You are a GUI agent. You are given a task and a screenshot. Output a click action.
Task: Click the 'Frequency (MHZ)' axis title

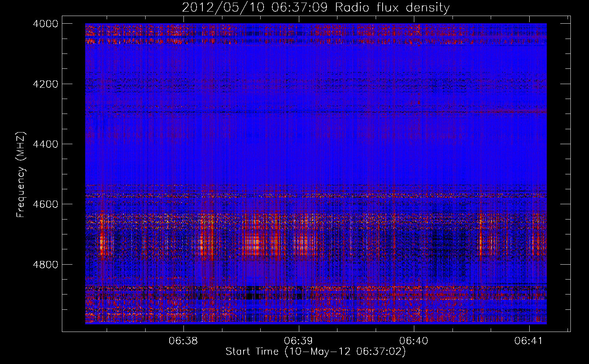pyautogui.click(x=21, y=175)
